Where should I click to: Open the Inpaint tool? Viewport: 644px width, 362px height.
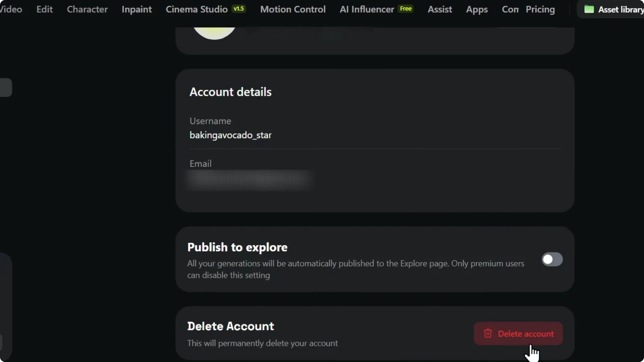point(137,9)
